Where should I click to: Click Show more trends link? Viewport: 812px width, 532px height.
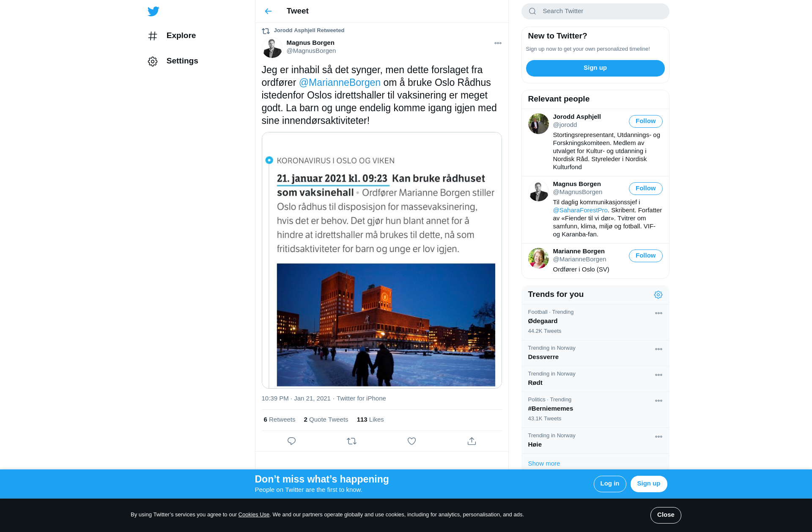tap(544, 463)
